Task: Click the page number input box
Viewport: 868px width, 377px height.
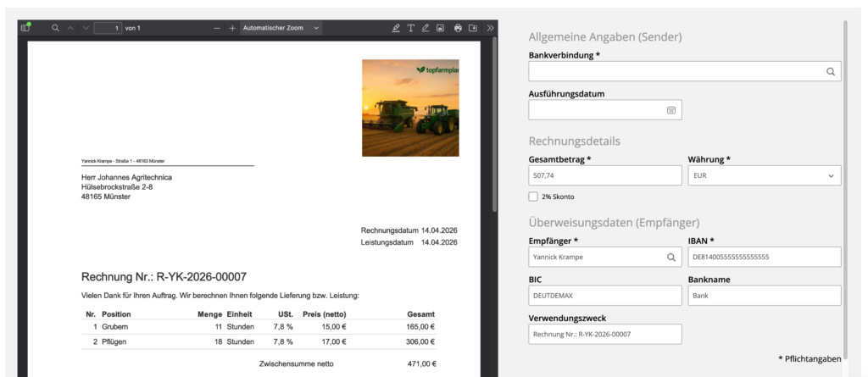Action: (x=108, y=28)
